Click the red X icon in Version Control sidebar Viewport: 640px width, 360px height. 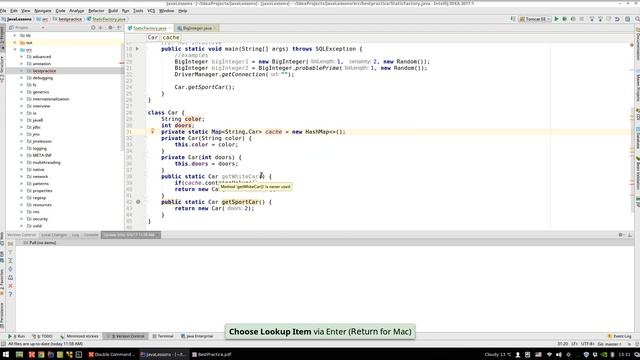pos(10,286)
